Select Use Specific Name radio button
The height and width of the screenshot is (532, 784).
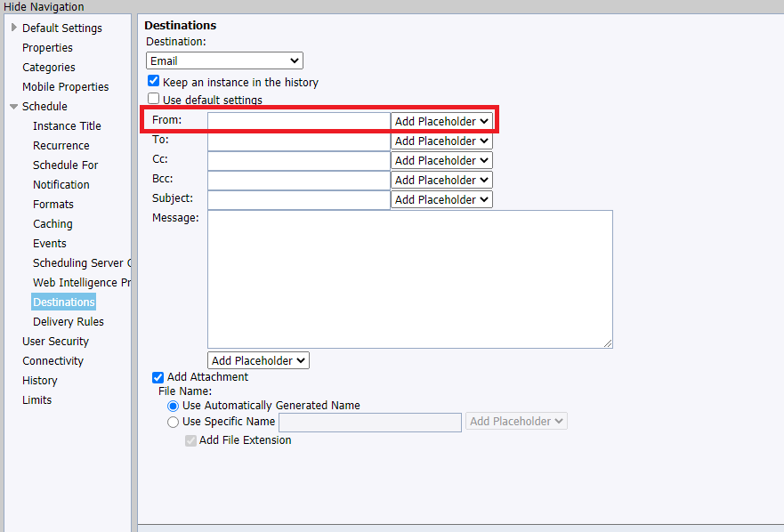coord(173,422)
